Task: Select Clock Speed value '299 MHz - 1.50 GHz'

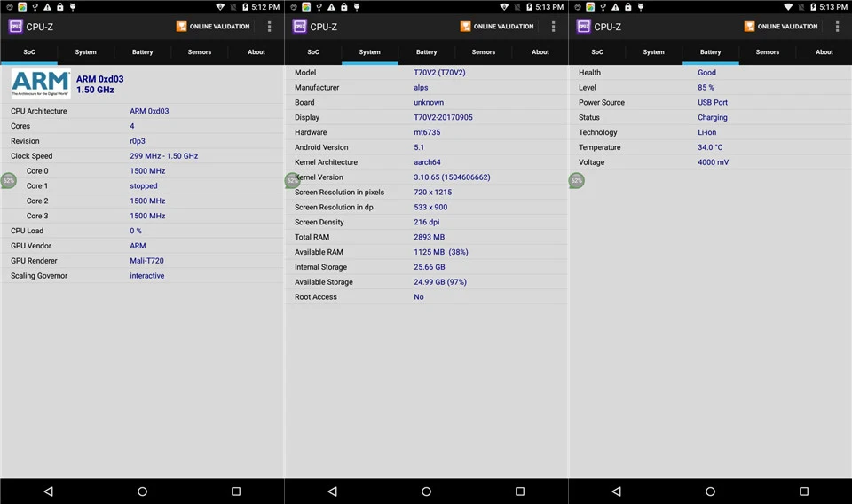Action: (x=163, y=156)
